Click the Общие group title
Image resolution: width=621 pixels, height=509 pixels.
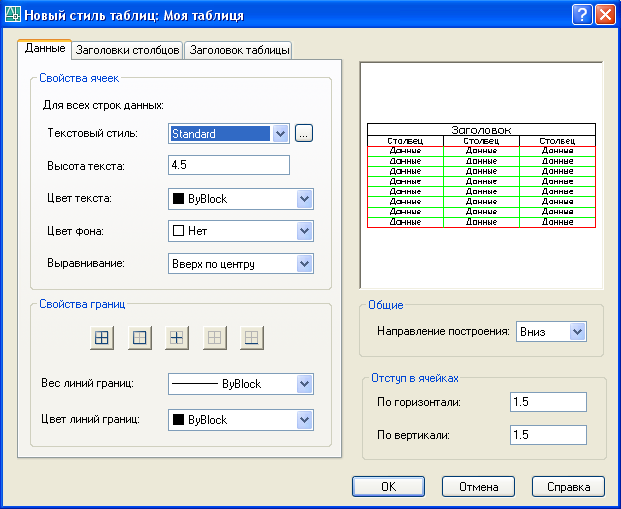pos(386,305)
